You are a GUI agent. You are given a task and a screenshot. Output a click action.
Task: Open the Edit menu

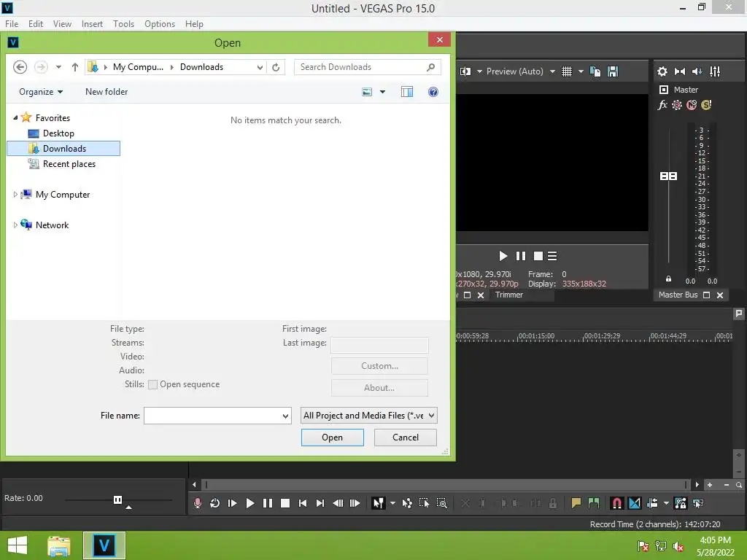[x=35, y=24]
